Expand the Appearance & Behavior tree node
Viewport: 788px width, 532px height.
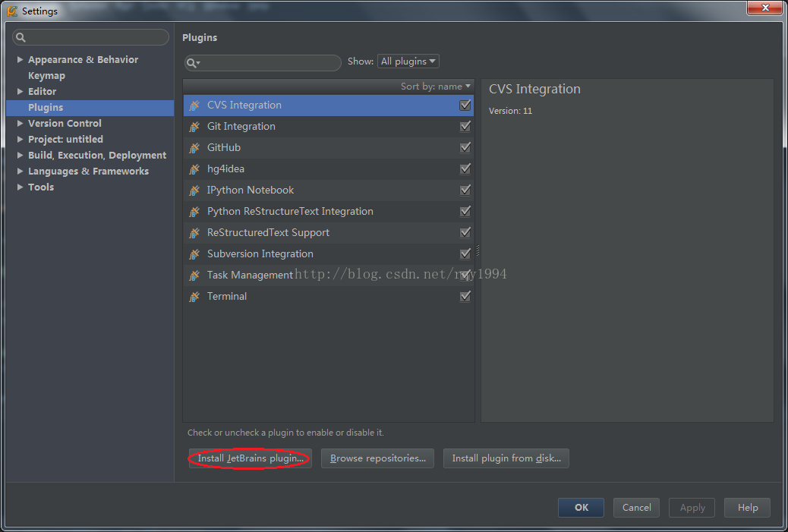(20, 60)
